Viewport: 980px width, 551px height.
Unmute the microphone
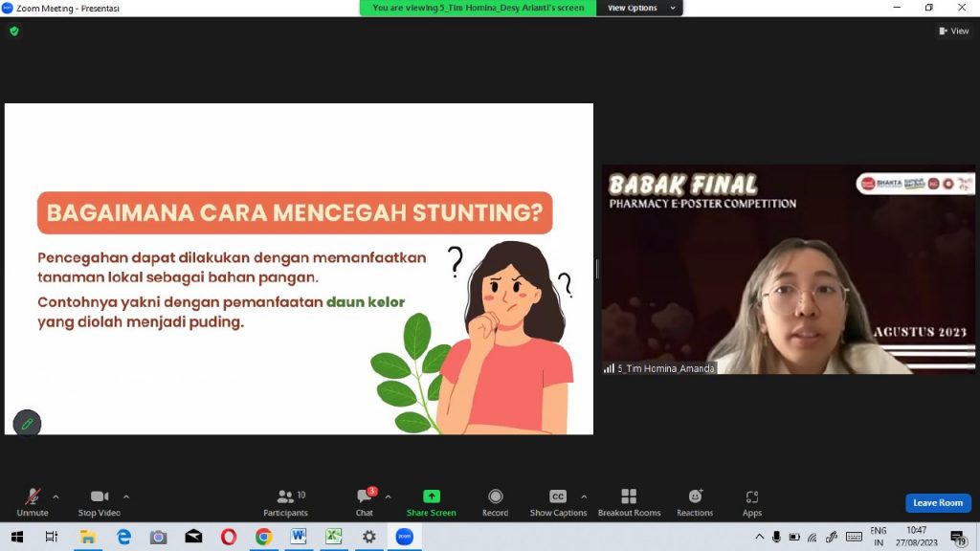coord(33,501)
